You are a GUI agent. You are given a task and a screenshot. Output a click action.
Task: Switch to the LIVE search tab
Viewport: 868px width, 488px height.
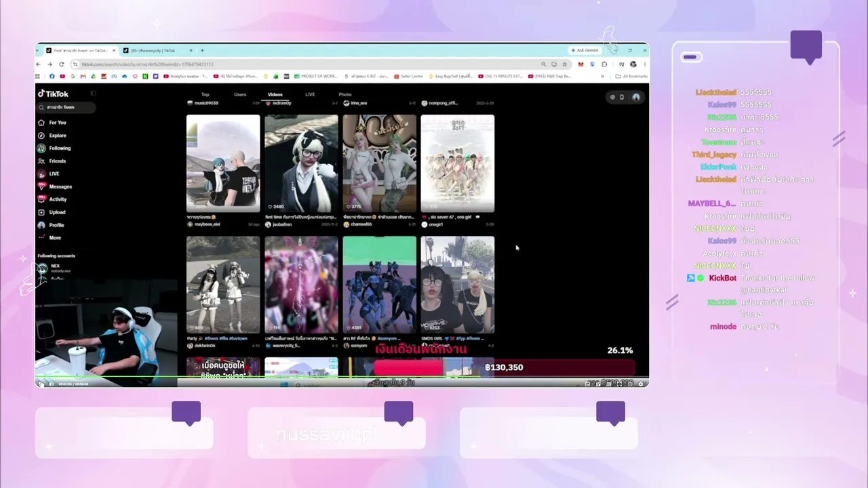310,95
